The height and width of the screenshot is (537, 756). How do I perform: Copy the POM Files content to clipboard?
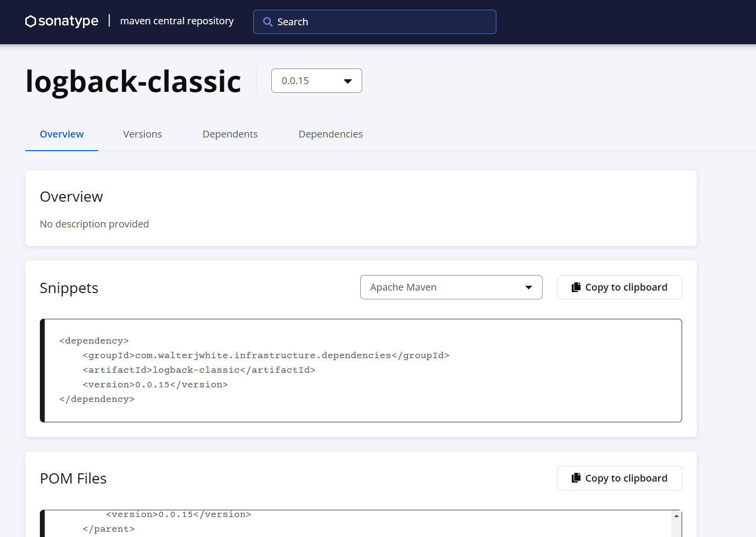pyautogui.click(x=619, y=478)
